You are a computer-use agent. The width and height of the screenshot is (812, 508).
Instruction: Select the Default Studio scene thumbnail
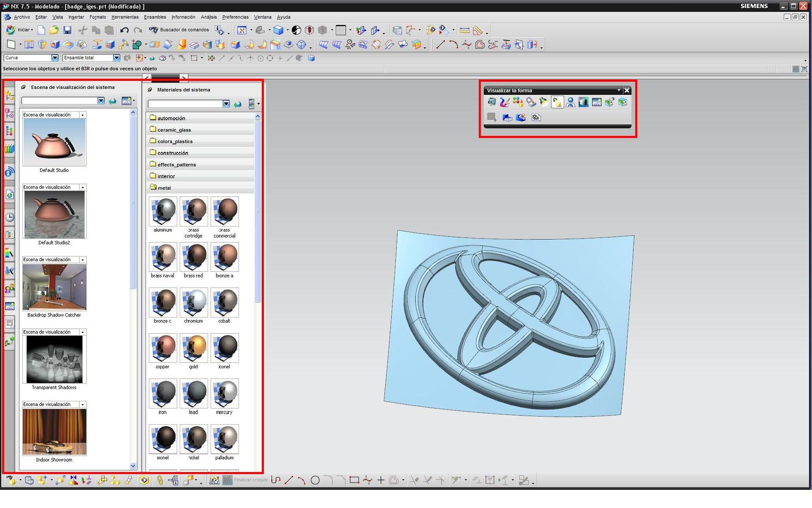54,142
